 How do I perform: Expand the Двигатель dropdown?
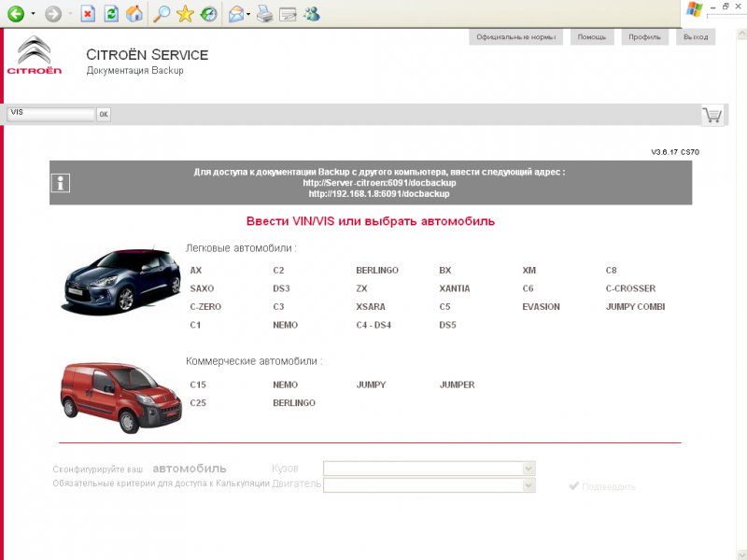(x=529, y=485)
